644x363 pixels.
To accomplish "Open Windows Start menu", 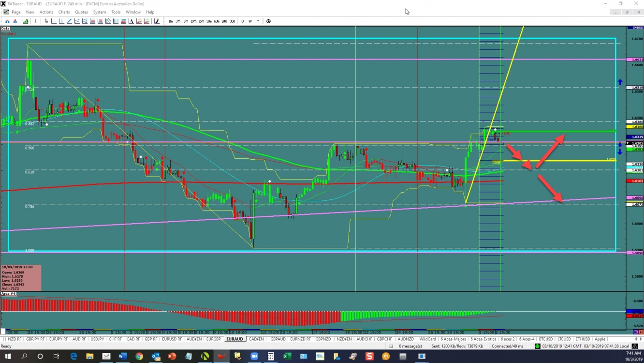I will pos(8,356).
